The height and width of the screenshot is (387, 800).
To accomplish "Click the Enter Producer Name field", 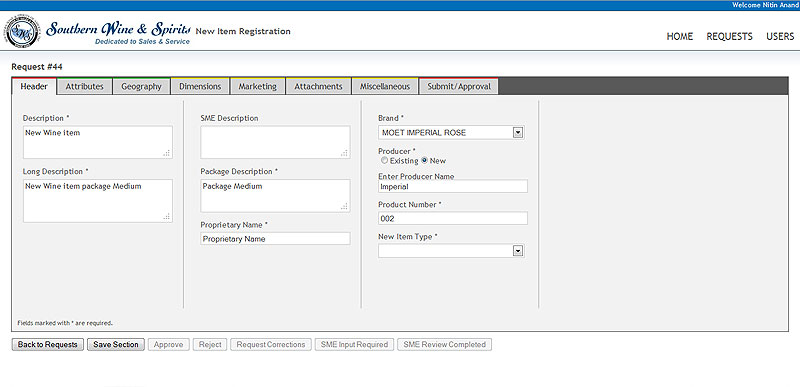I will (453, 187).
